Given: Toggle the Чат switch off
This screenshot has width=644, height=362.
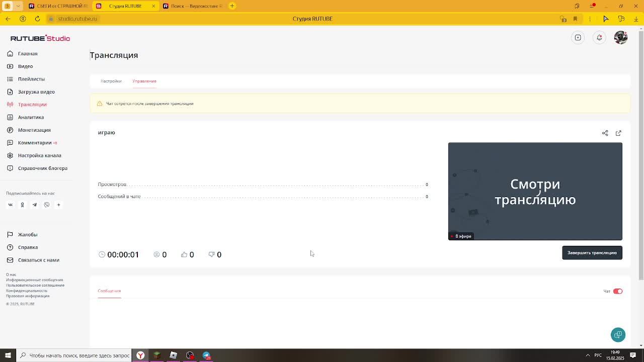Looking at the screenshot, I should [x=618, y=291].
